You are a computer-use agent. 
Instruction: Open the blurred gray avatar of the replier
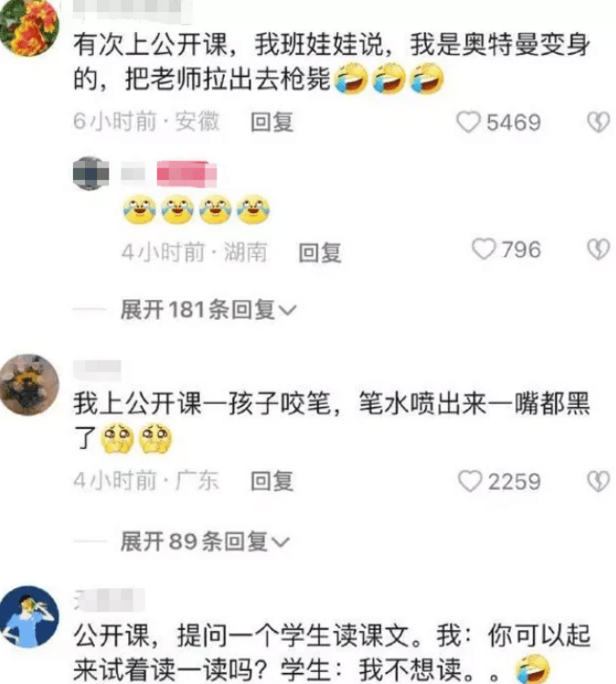tap(90, 173)
